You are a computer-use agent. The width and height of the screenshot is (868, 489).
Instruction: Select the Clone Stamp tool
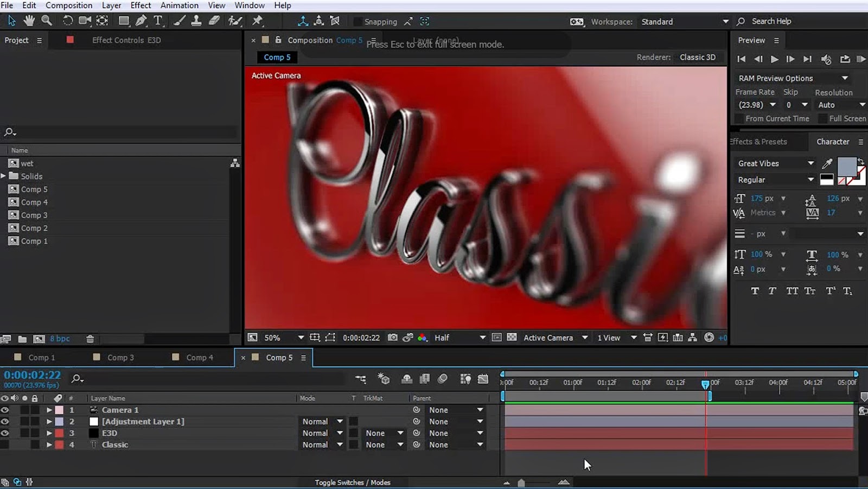196,21
